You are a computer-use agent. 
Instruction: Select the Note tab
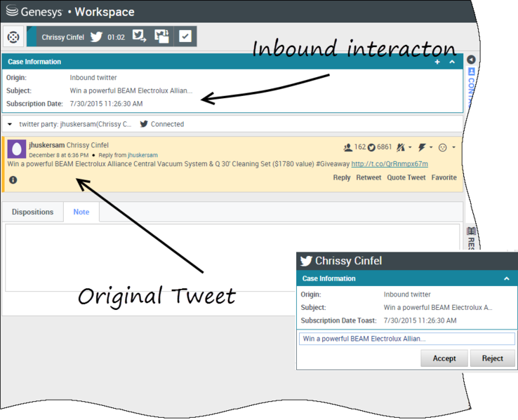(x=81, y=212)
